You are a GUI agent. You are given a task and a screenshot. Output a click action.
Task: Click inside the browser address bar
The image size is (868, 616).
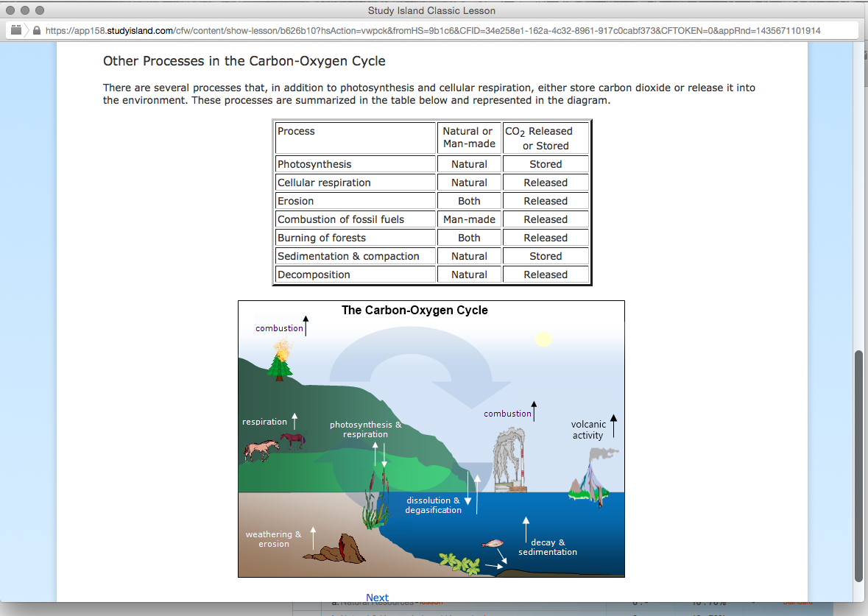[294, 30]
